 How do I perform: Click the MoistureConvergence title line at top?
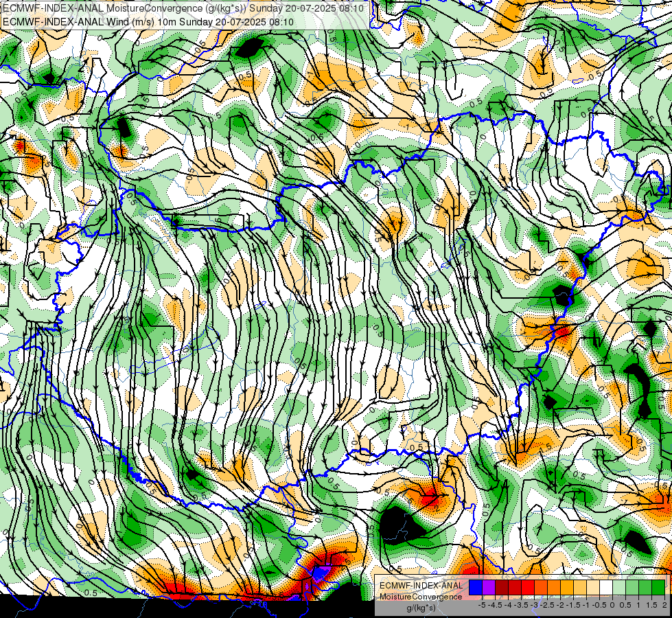183,8
